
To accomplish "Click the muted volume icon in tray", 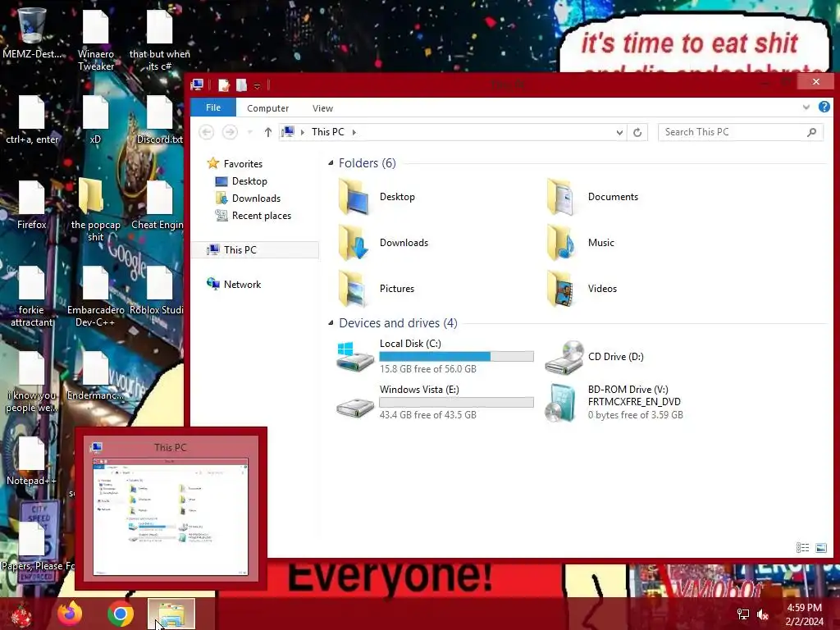I will tap(763, 614).
